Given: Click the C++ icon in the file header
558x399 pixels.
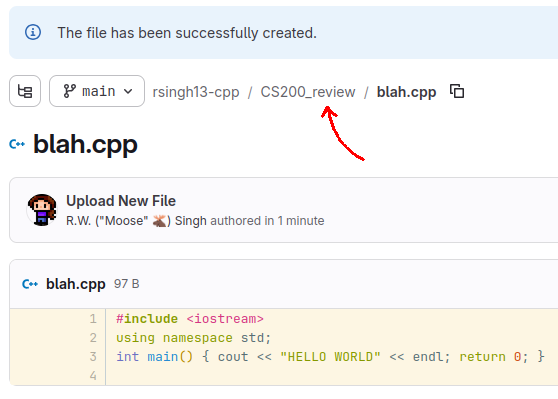Looking at the screenshot, I should tap(30, 284).
